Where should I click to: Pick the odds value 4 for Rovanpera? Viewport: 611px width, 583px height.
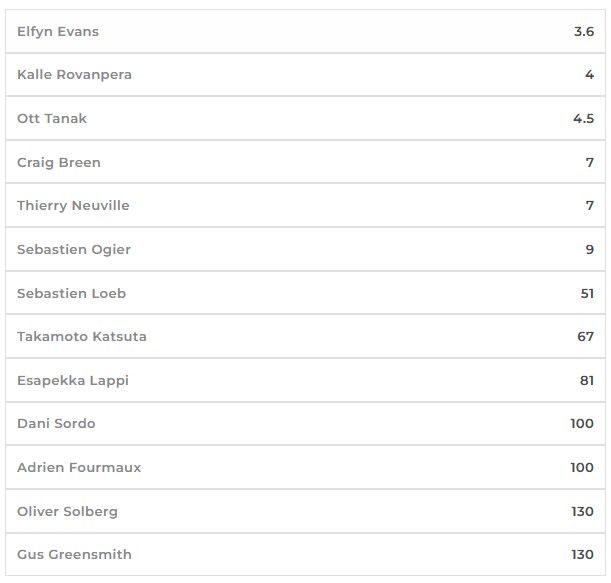coord(589,75)
